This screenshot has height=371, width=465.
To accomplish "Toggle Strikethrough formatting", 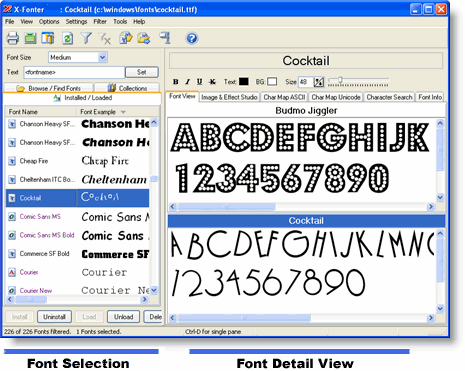I will point(212,82).
